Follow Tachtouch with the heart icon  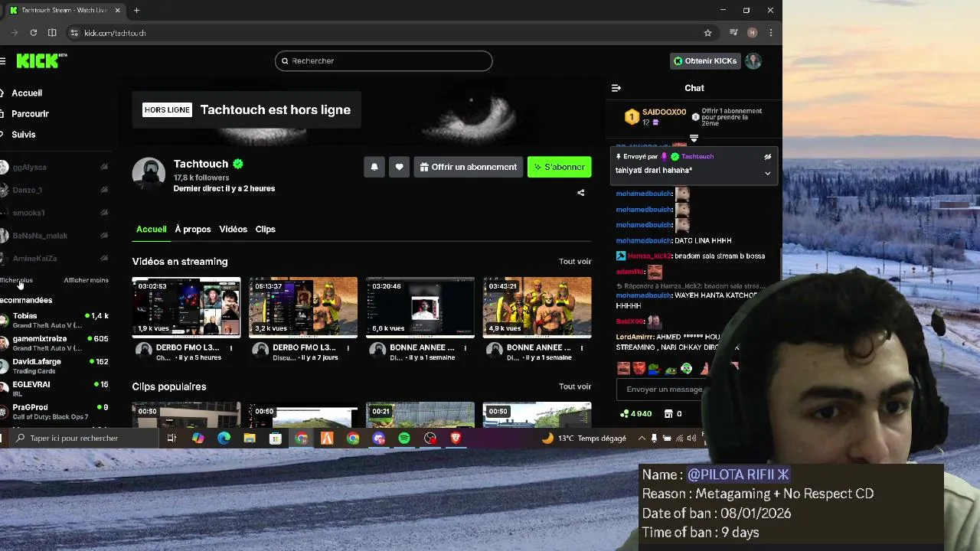point(399,167)
